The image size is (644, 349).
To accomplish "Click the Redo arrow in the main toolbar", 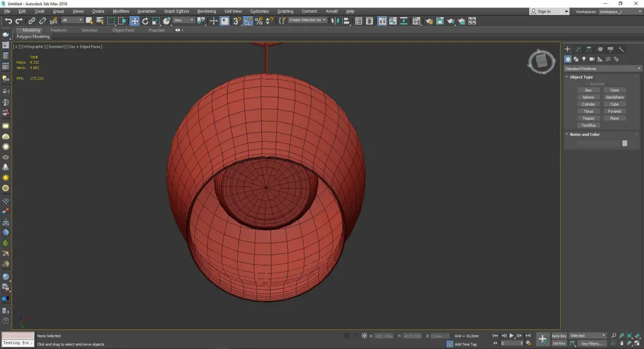I will (x=19, y=21).
